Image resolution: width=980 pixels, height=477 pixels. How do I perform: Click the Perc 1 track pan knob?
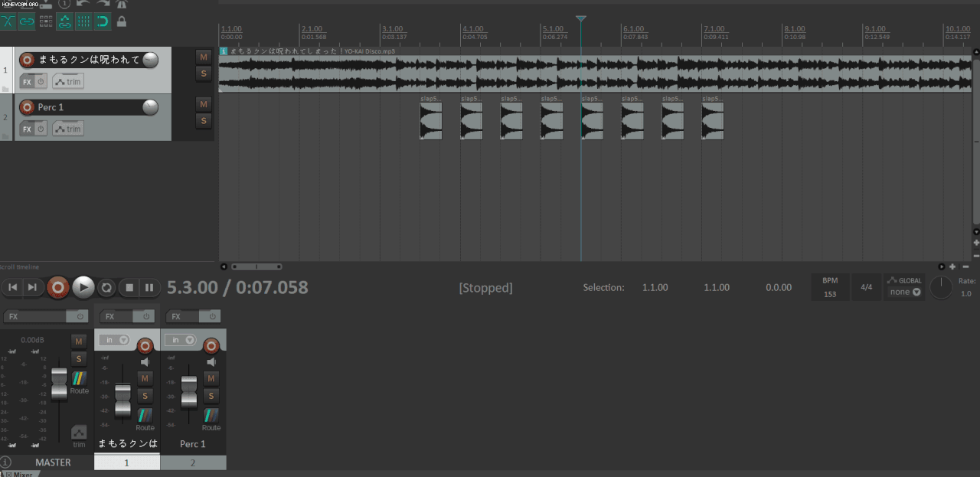tap(150, 107)
